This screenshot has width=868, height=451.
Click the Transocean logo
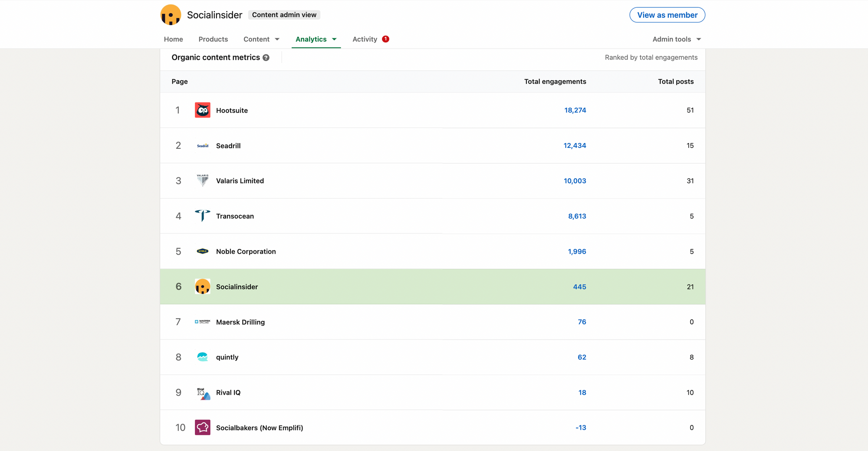203,216
